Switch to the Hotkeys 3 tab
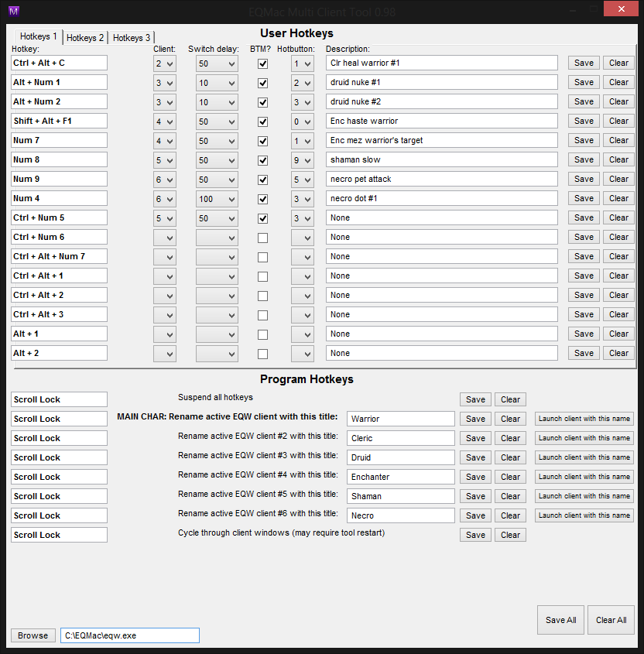Viewport: 644px width, 654px height. click(x=132, y=38)
